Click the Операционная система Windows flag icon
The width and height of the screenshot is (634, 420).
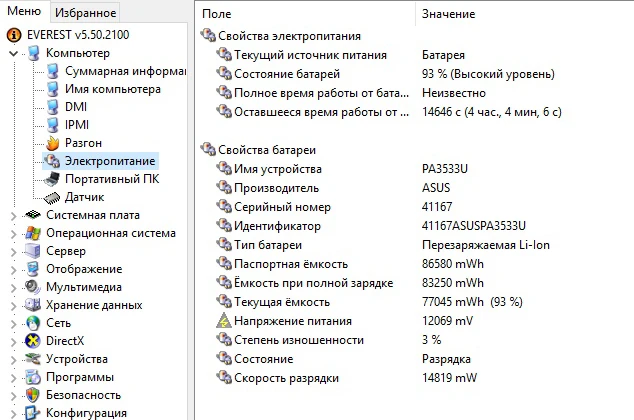(33, 233)
